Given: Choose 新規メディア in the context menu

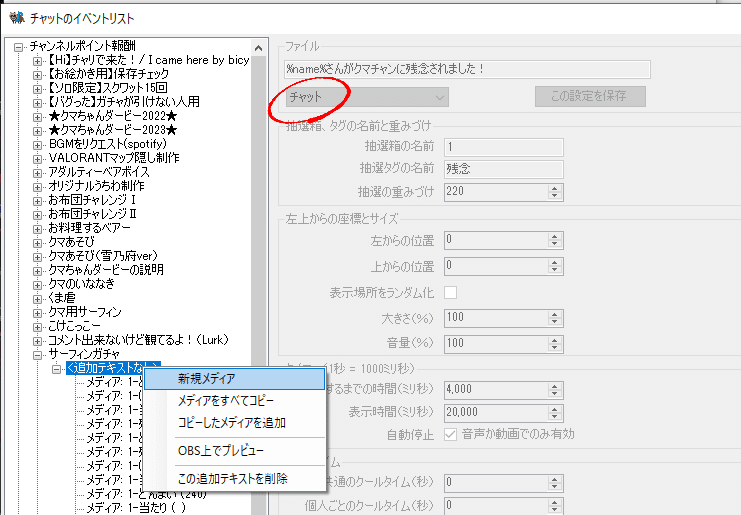Looking at the screenshot, I should tap(234, 379).
